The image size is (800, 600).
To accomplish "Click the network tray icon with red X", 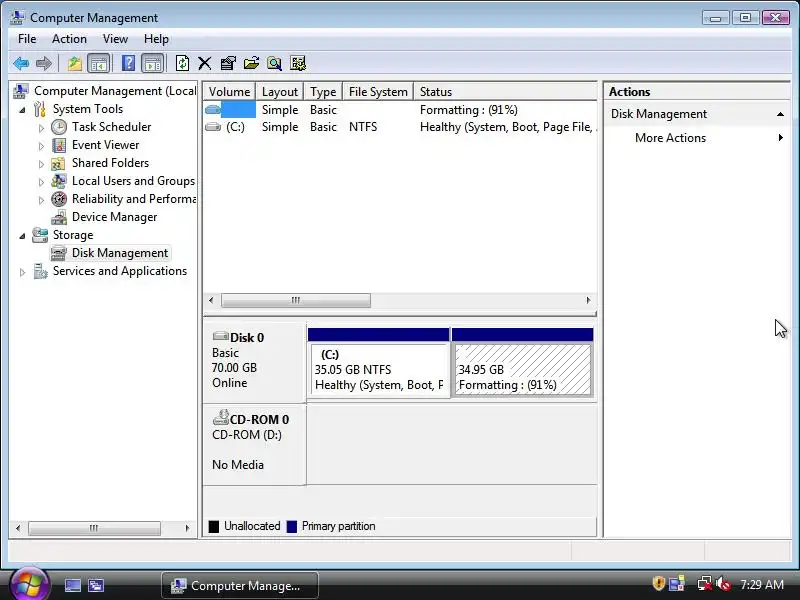I will 704,583.
